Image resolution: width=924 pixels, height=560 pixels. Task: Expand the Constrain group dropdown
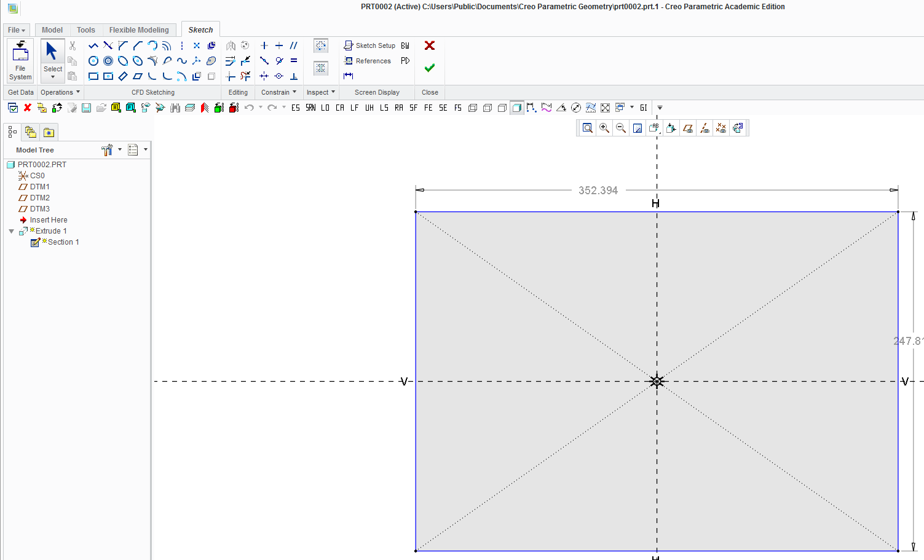[279, 92]
